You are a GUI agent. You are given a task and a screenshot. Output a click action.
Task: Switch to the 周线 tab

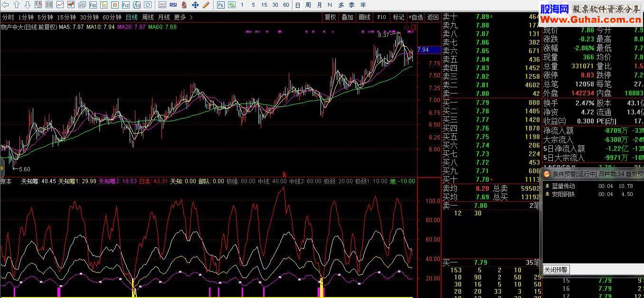tap(148, 17)
